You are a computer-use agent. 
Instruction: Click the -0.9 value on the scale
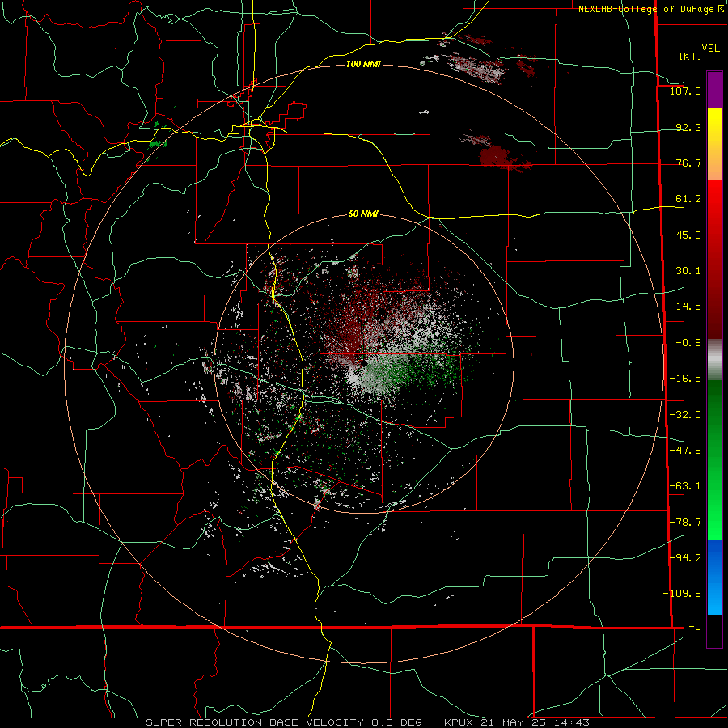688,343
